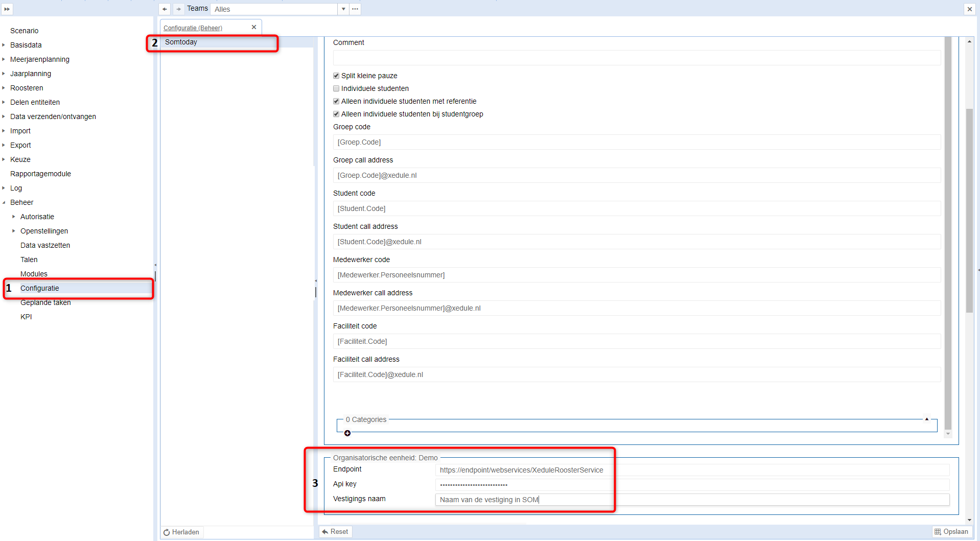The image size is (980, 541).
Task: Edit the Faciliteit code field
Action: pyautogui.click(x=637, y=341)
